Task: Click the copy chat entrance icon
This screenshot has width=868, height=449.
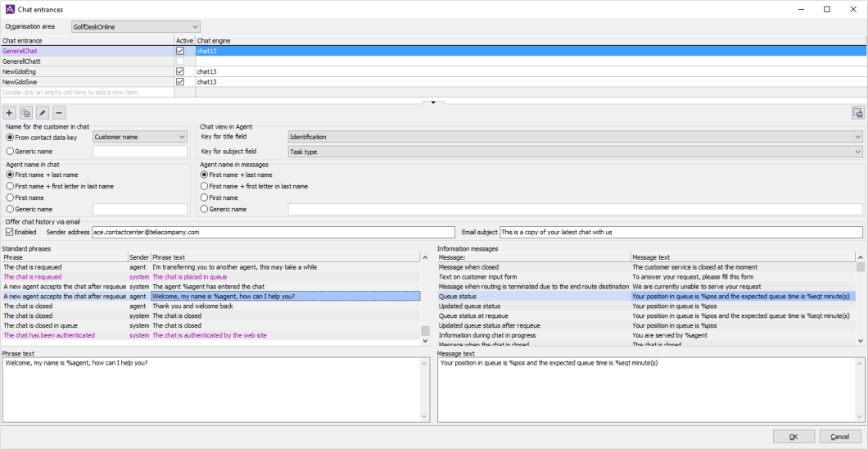Action: pyautogui.click(x=25, y=113)
